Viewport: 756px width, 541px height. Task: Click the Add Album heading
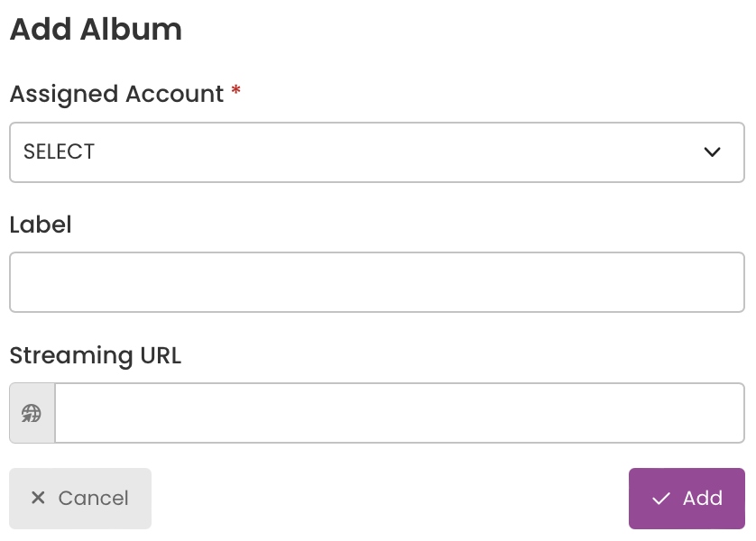[x=96, y=30]
